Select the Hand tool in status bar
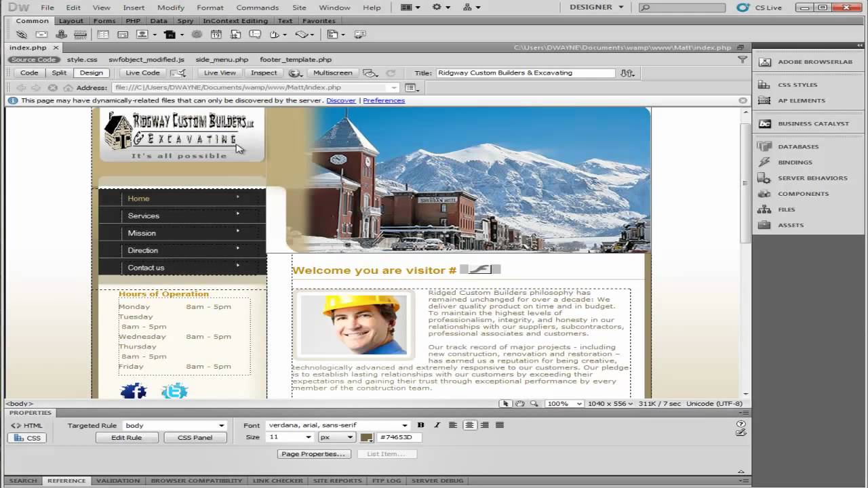 tap(520, 403)
